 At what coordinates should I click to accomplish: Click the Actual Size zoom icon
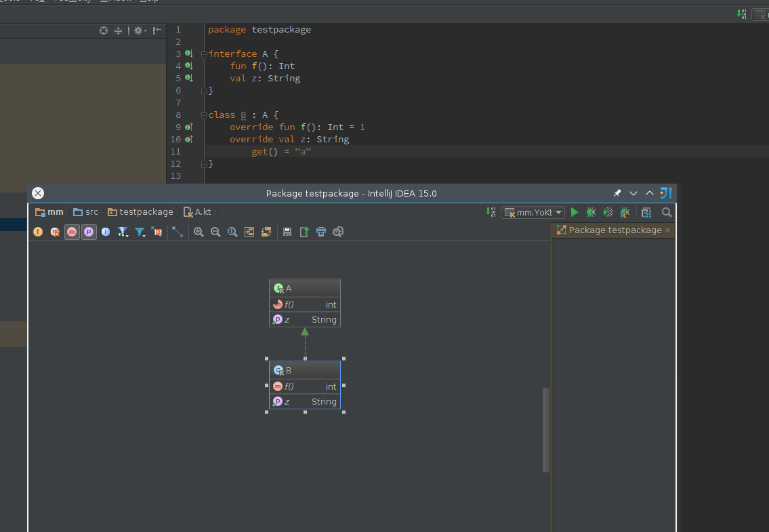pyautogui.click(x=232, y=232)
